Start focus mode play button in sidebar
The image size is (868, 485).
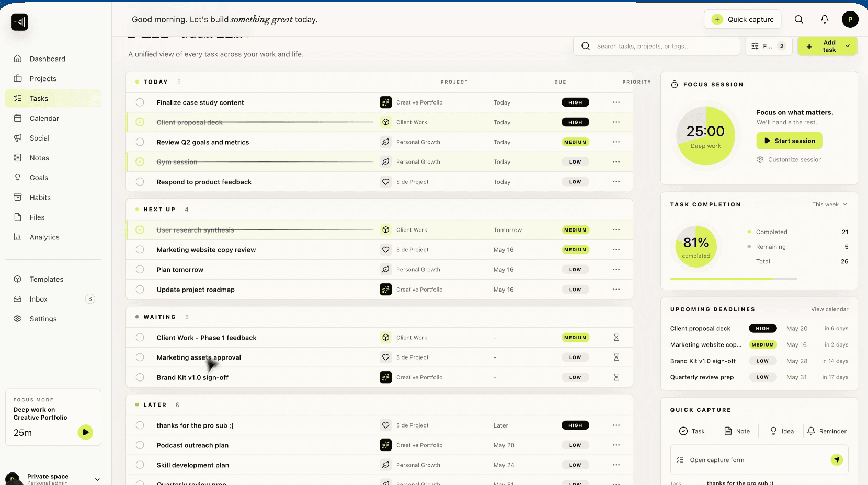[x=85, y=432]
